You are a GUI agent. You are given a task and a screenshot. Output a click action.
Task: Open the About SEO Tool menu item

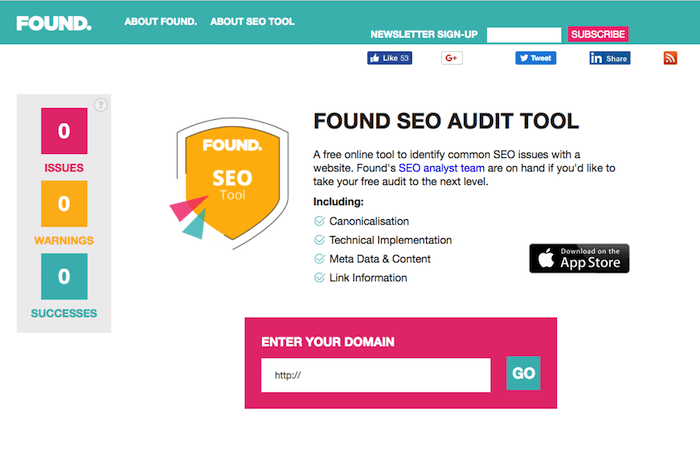(x=252, y=21)
